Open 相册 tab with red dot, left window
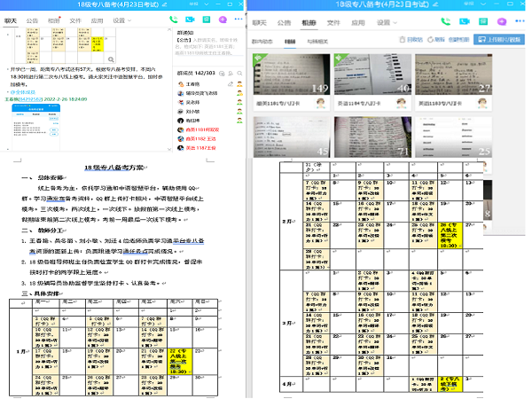The height and width of the screenshot is (399, 532). pos(53,20)
